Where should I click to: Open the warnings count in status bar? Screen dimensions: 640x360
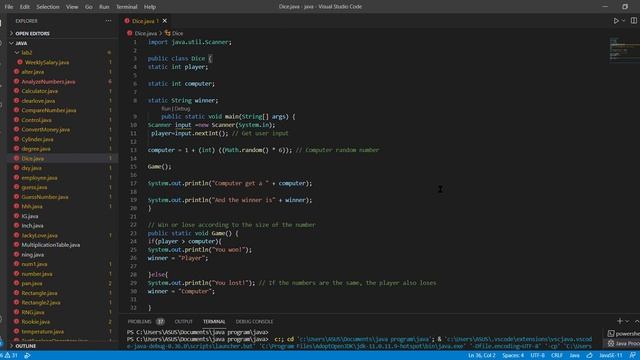(10, 356)
